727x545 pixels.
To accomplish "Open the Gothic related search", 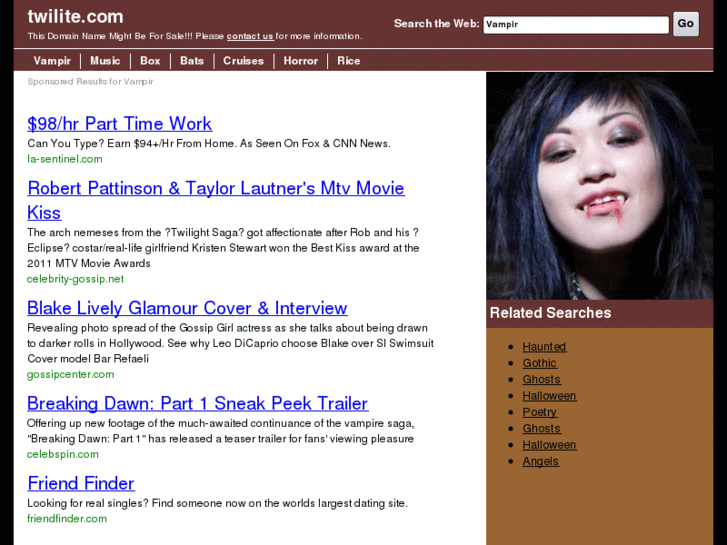I will [540, 363].
